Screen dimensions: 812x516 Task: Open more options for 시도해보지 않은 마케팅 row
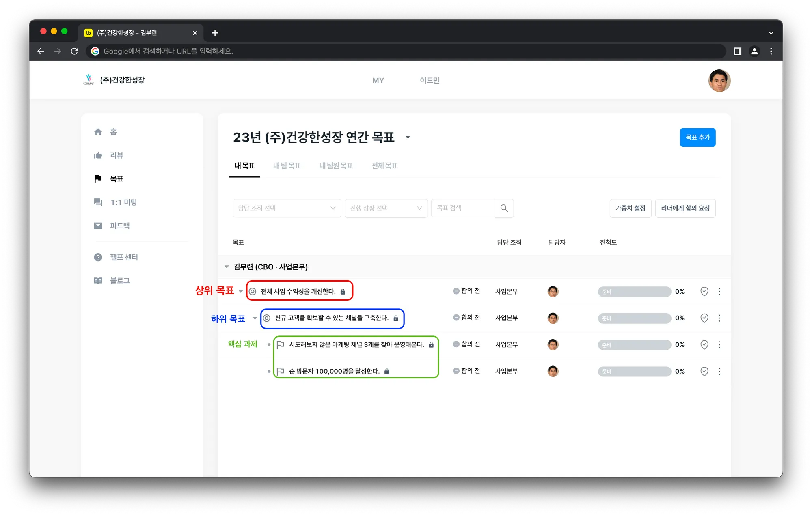point(719,345)
